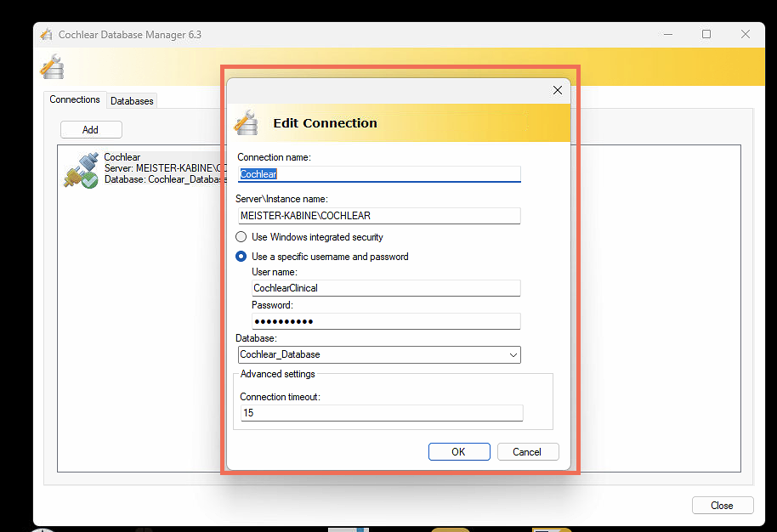Click the Server\Instance name field
This screenshot has width=777, height=532.
378,216
